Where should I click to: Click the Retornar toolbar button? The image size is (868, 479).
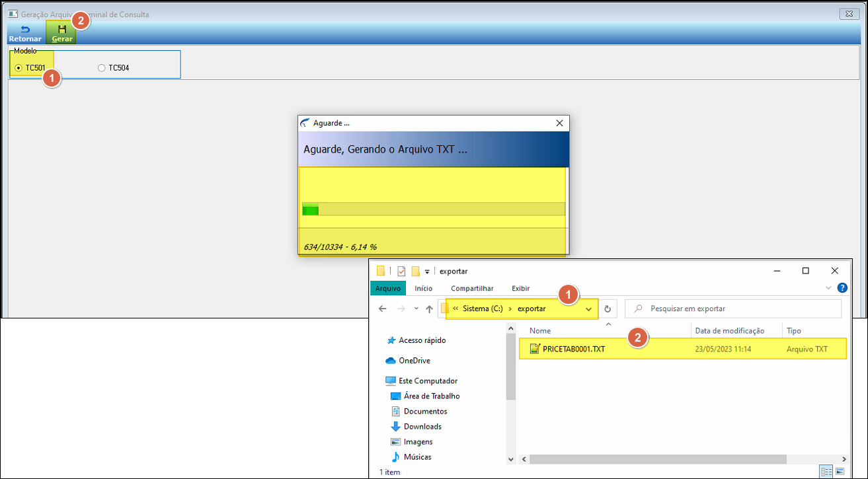pos(25,34)
